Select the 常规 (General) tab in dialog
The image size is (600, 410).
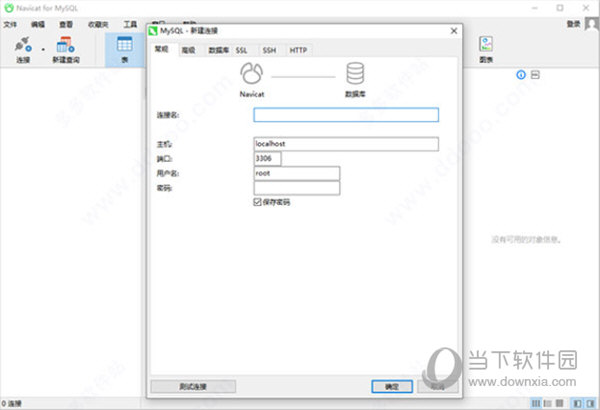coord(161,49)
